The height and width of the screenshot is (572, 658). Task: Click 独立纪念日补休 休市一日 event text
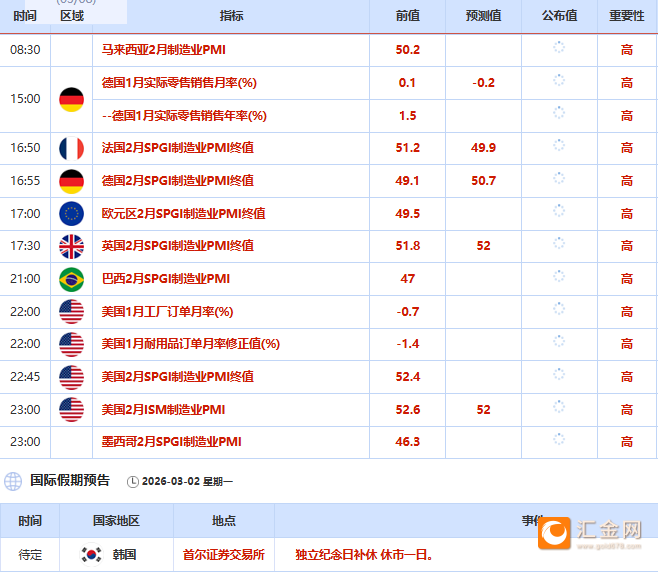[364, 555]
